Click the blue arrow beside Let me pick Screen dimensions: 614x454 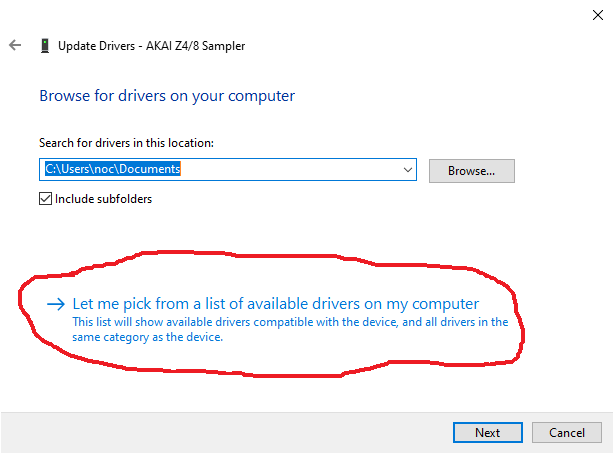click(x=56, y=304)
